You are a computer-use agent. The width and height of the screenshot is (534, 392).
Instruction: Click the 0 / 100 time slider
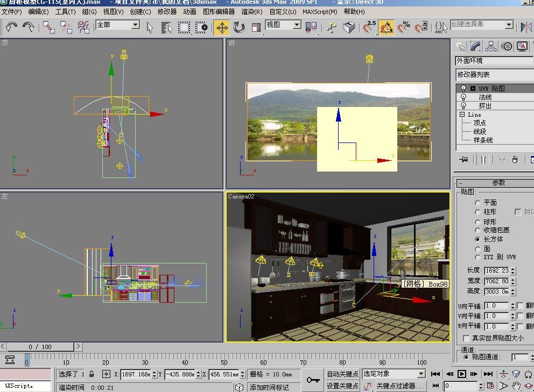tap(40, 347)
